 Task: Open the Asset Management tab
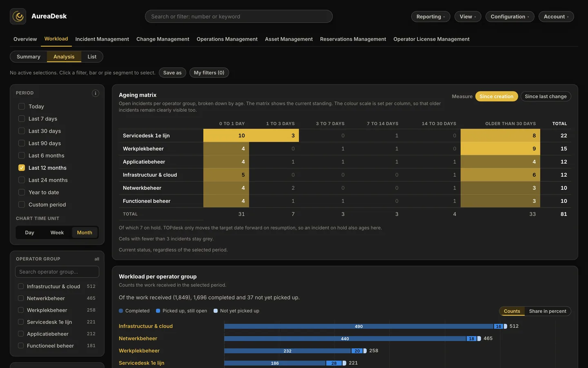tap(289, 39)
